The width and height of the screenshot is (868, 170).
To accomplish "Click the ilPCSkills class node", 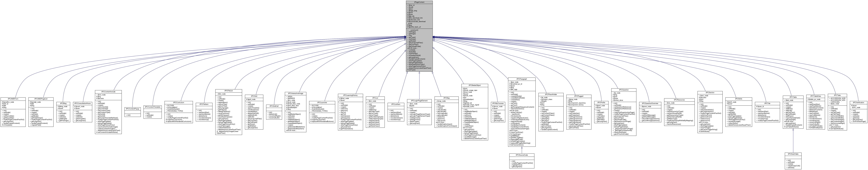I will 739,112.
